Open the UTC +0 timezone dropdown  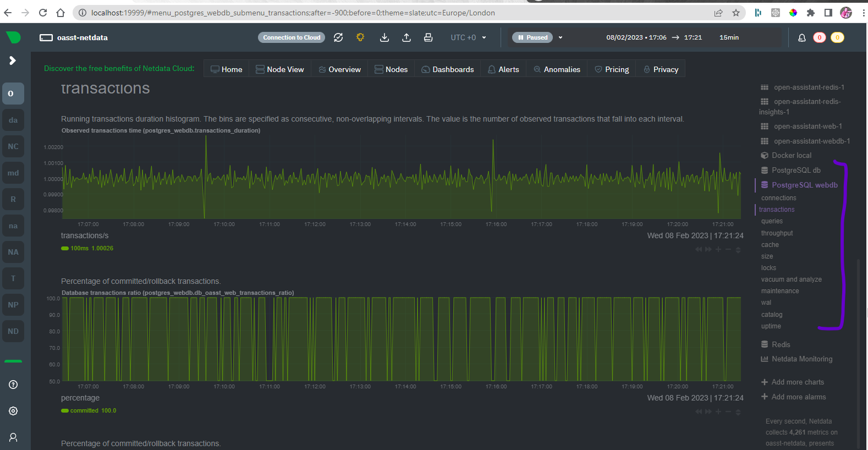point(469,37)
